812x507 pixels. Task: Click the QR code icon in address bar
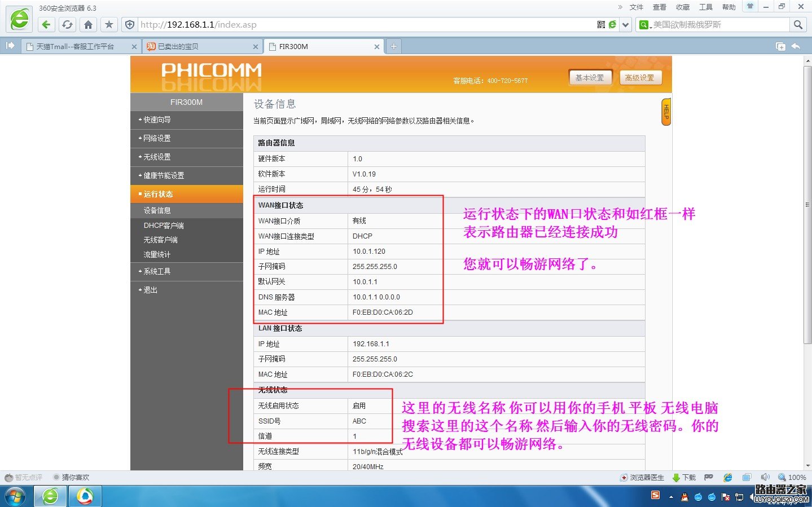[x=600, y=24]
